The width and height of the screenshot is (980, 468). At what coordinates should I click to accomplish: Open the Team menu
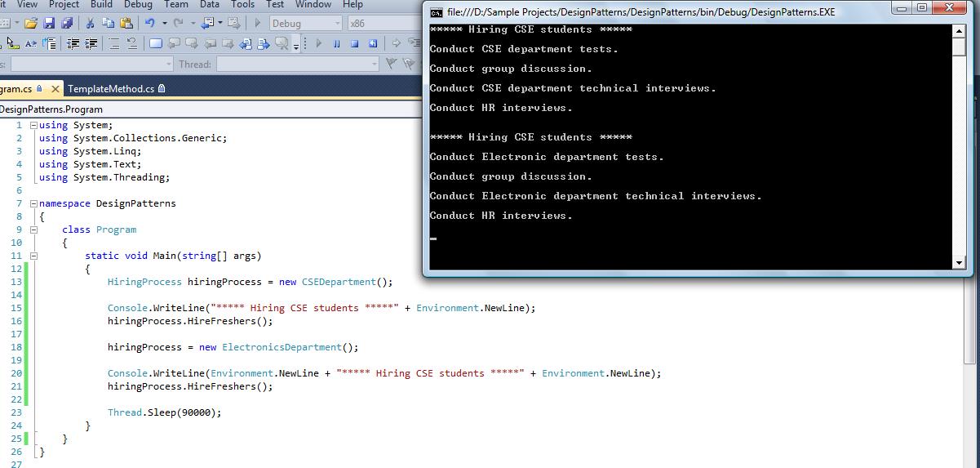point(176,5)
